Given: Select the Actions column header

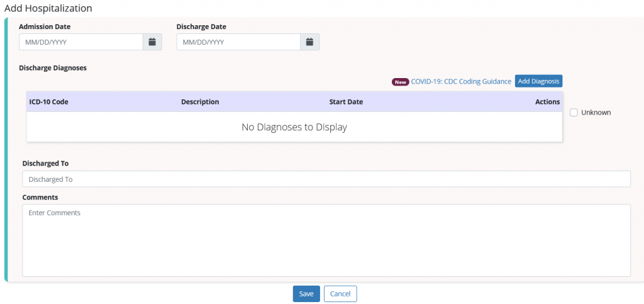Looking at the screenshot, I should [x=548, y=102].
